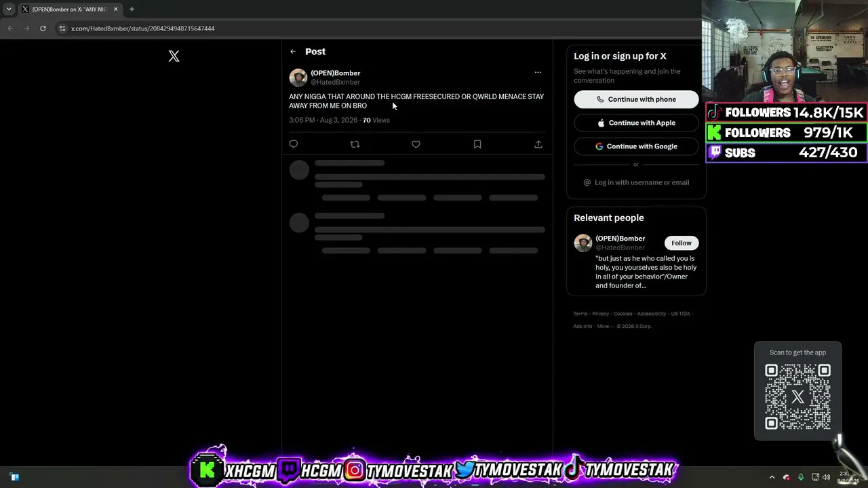This screenshot has height=488, width=868.
Task: Open @HatedBxmber handle on the post
Action: [335, 82]
